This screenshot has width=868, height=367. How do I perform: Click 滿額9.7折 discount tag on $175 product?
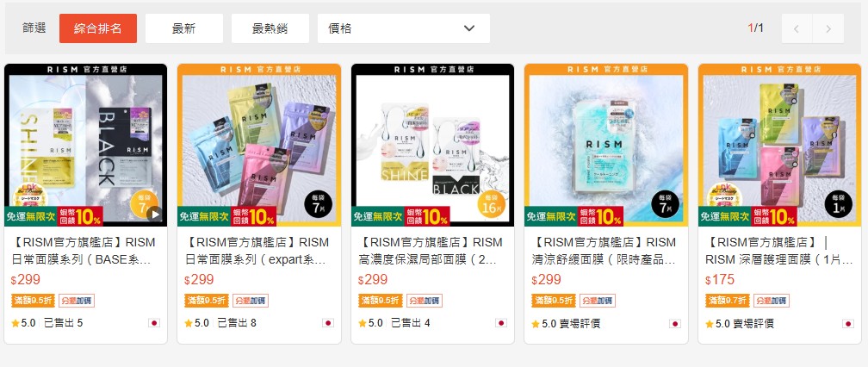728,301
